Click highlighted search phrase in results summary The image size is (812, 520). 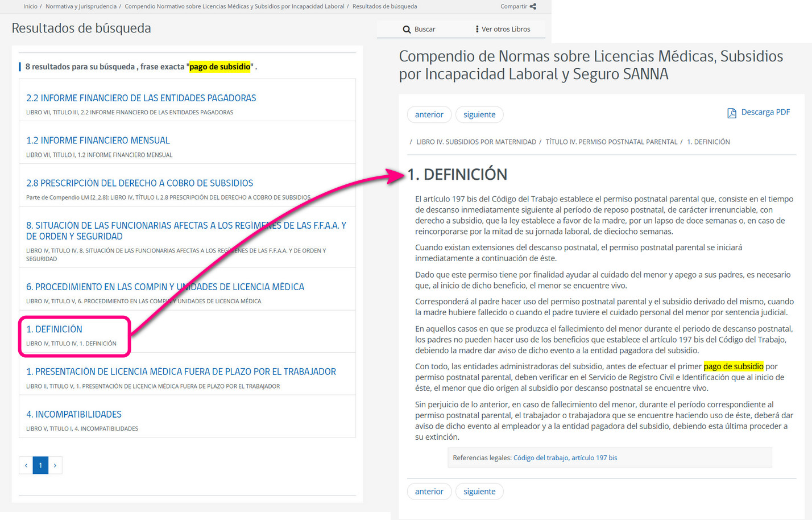[220, 67]
